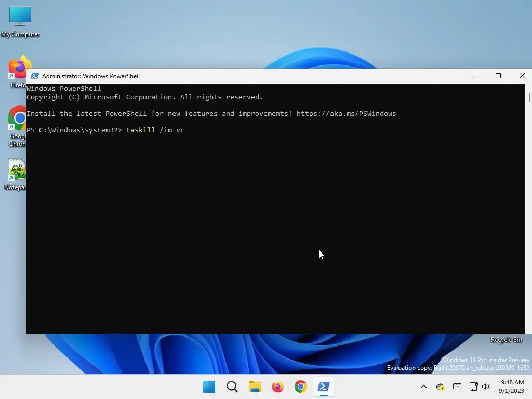This screenshot has height=399, width=532.
Task: Click the Copyright Microsoft Corporation line
Action: (144, 97)
